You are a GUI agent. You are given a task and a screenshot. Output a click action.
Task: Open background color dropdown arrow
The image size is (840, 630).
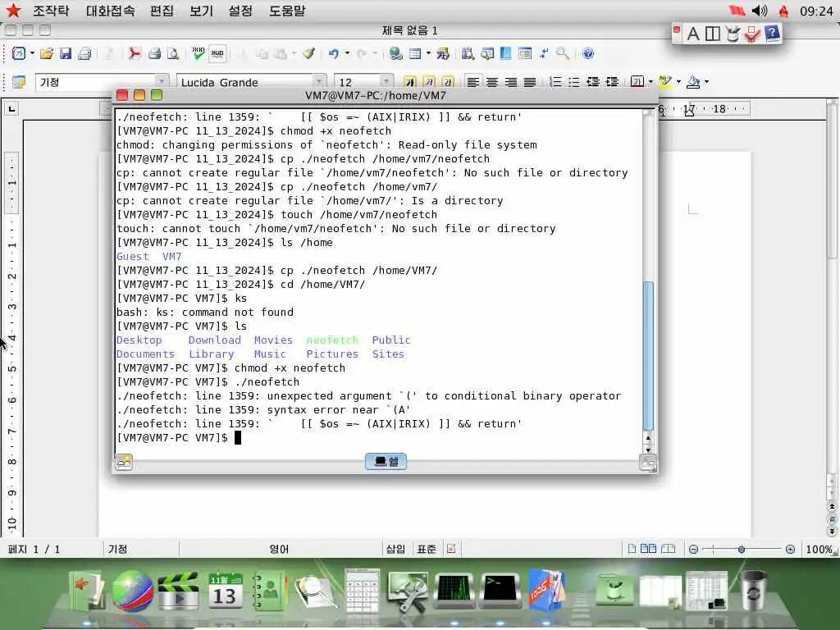coord(706,82)
